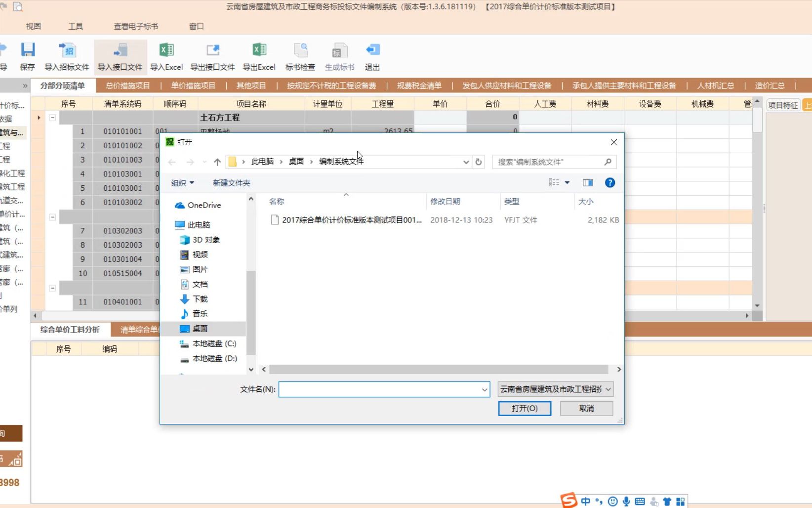Open 组织 dropdown menu
The width and height of the screenshot is (812, 508).
coord(183,183)
